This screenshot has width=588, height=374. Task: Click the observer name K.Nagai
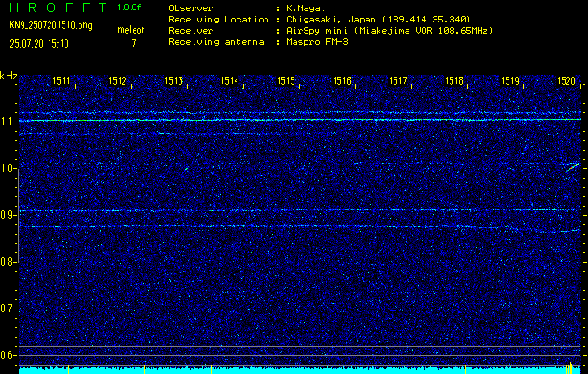click(305, 7)
